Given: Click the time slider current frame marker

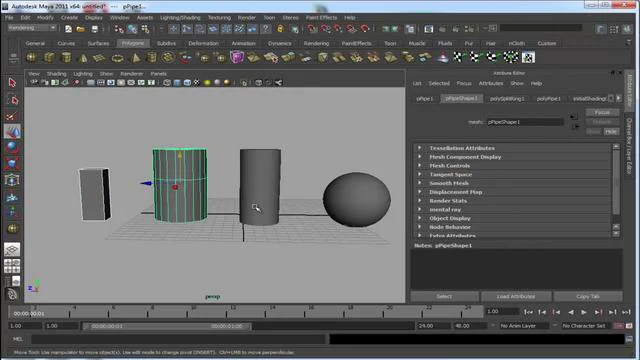Looking at the screenshot, I should (x=30, y=313).
